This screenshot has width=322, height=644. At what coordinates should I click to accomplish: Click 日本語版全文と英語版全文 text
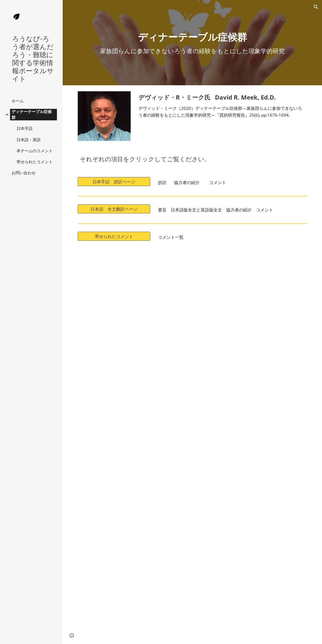[x=196, y=210]
